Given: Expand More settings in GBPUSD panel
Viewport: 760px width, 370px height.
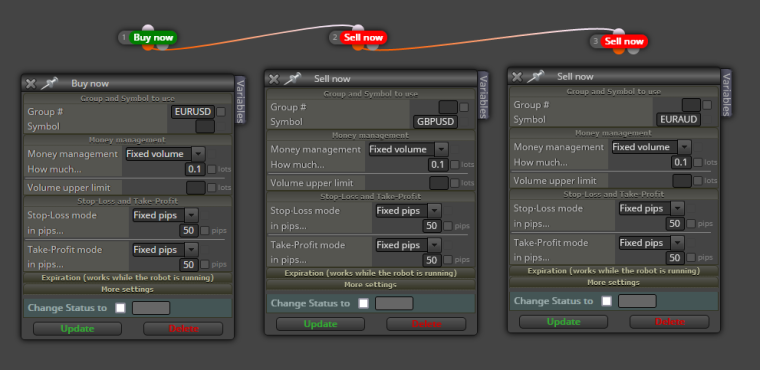Looking at the screenshot, I should click(x=371, y=285).
